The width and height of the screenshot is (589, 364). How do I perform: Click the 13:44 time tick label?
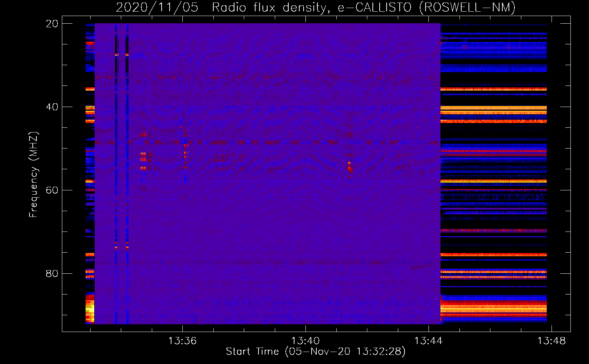point(428,341)
